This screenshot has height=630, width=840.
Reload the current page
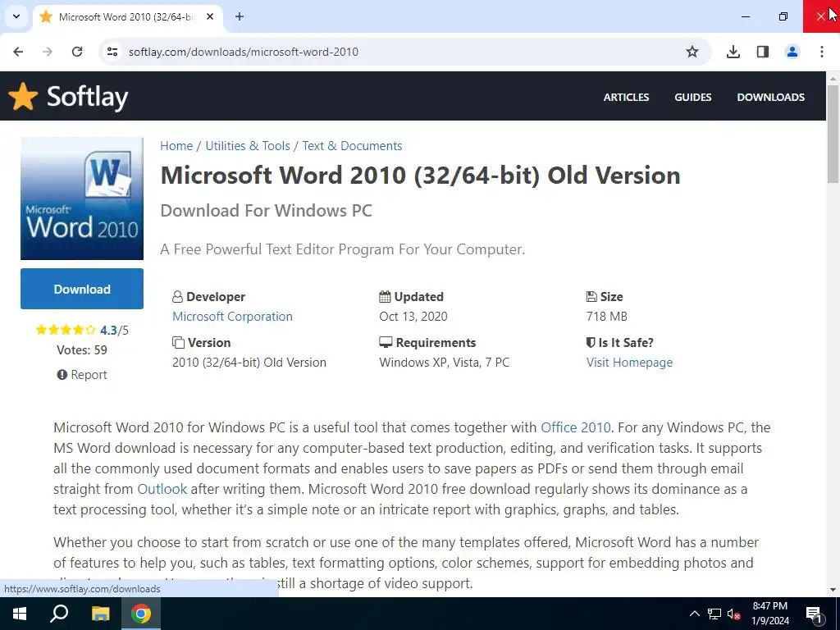(77, 52)
